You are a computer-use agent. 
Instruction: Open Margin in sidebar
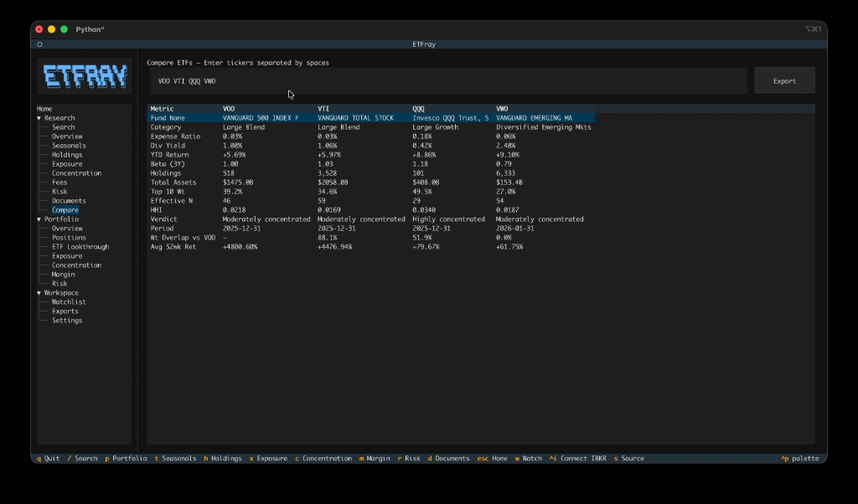tap(64, 275)
